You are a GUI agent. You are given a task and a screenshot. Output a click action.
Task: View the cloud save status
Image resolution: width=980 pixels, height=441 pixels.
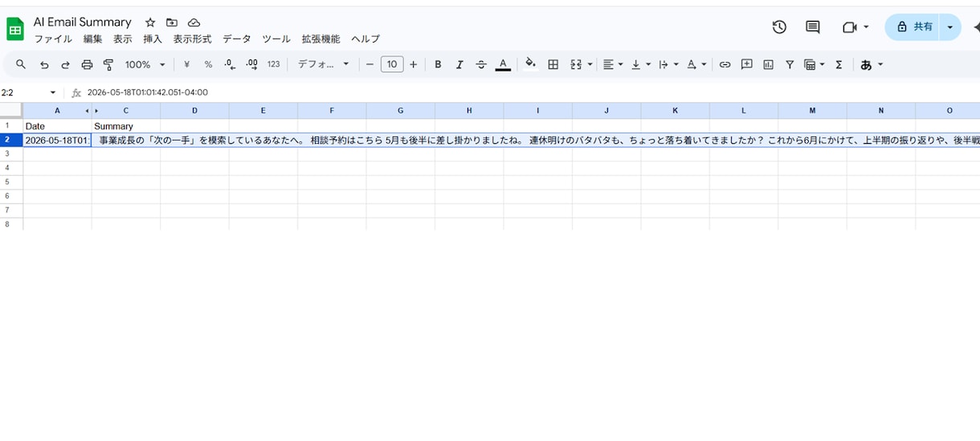coord(194,22)
